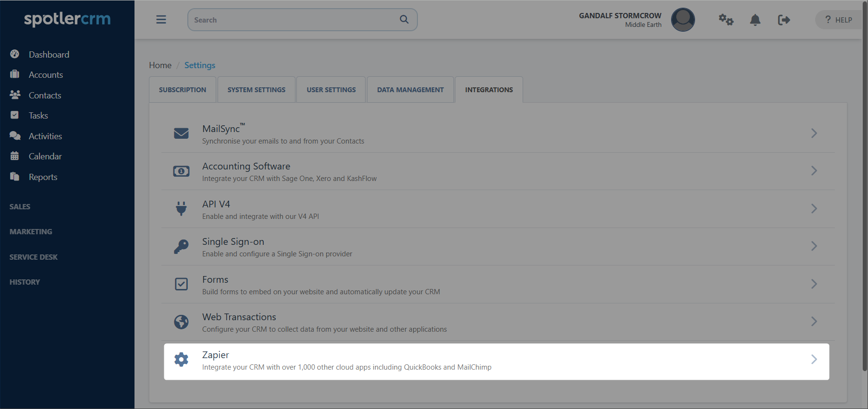Click the MailSync envelope icon
868x409 pixels.
[x=181, y=133]
